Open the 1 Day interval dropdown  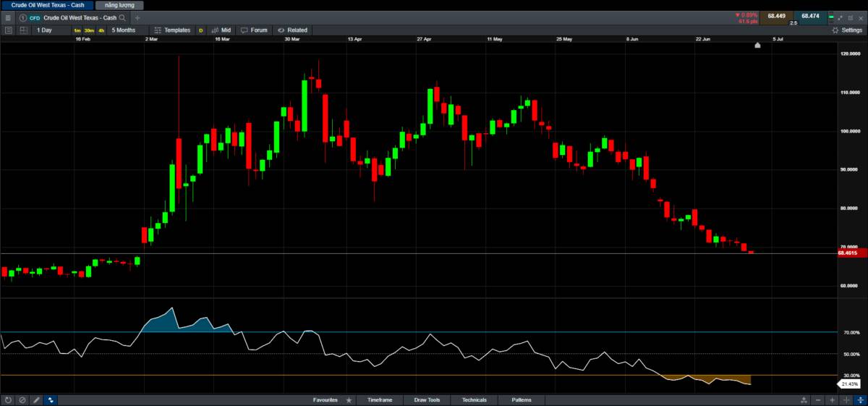45,30
